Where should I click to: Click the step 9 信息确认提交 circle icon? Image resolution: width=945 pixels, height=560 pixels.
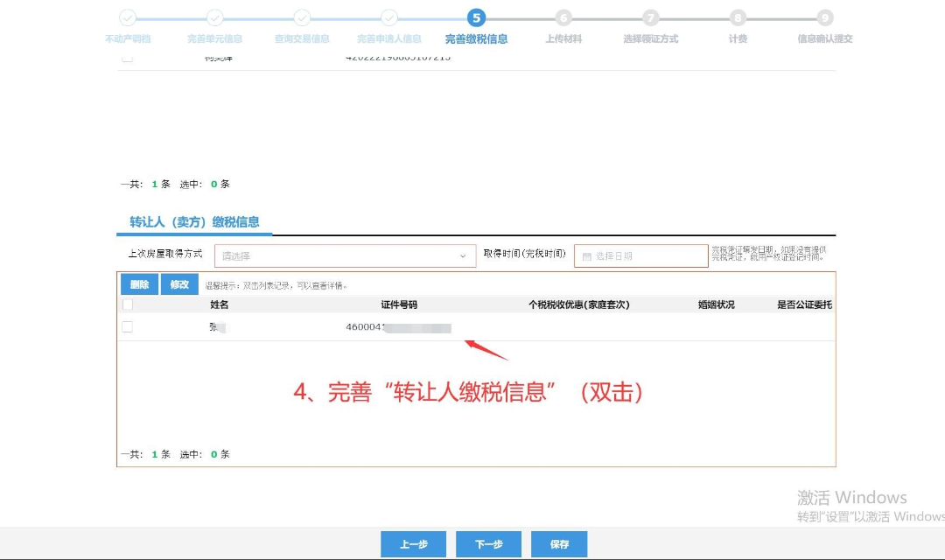(x=823, y=17)
